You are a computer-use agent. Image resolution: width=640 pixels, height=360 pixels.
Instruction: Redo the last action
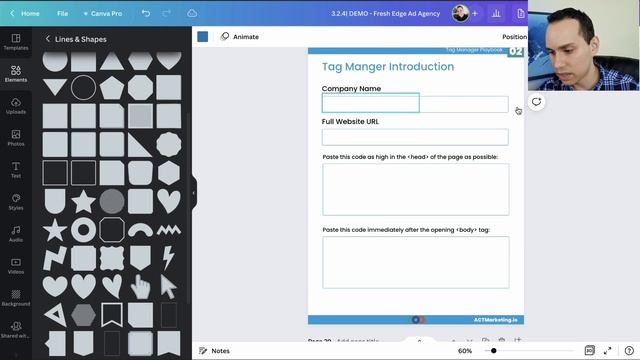click(x=167, y=13)
